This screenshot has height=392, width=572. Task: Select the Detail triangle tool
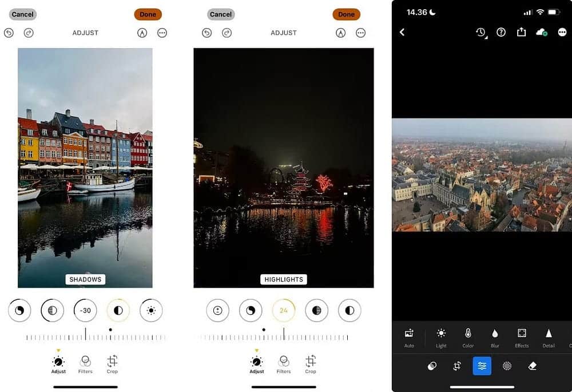[549, 337]
